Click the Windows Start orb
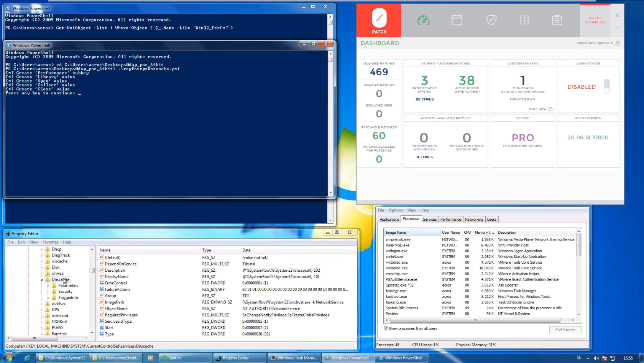Image resolution: width=644 pixels, height=363 pixels. click(8, 358)
